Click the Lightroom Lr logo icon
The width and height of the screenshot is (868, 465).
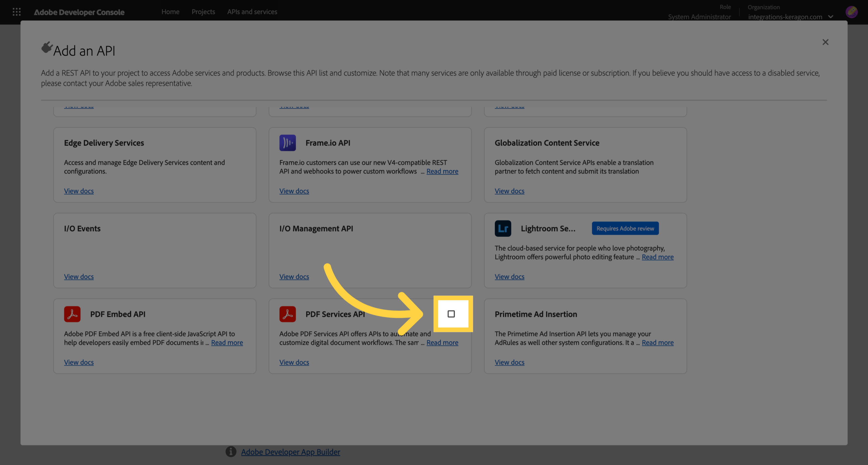[x=503, y=228]
